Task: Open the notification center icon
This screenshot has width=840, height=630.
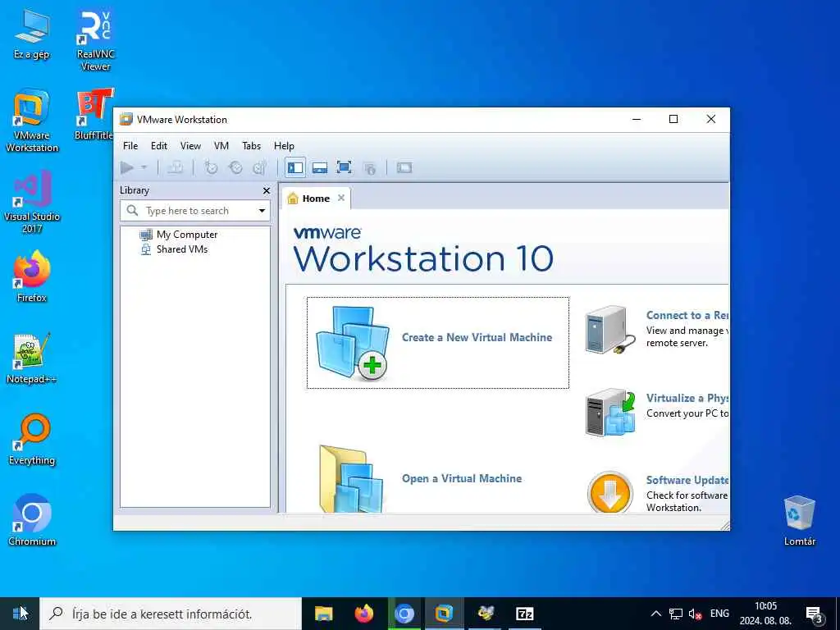Action: pyautogui.click(x=814, y=614)
